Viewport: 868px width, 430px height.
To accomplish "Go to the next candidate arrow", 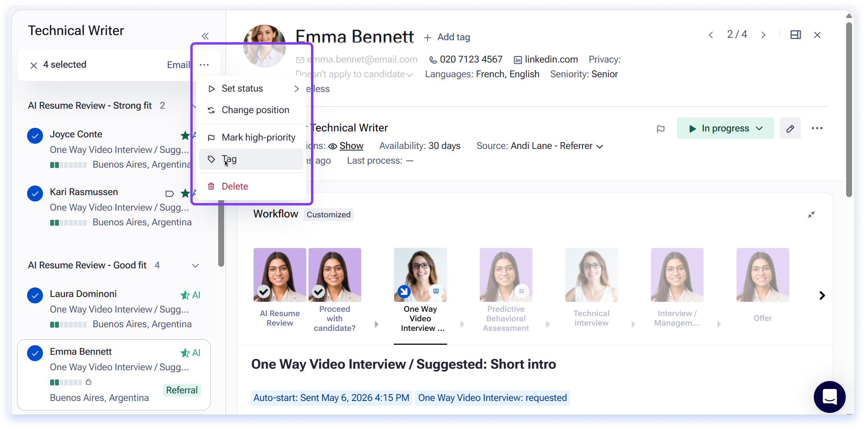I will pyautogui.click(x=763, y=35).
